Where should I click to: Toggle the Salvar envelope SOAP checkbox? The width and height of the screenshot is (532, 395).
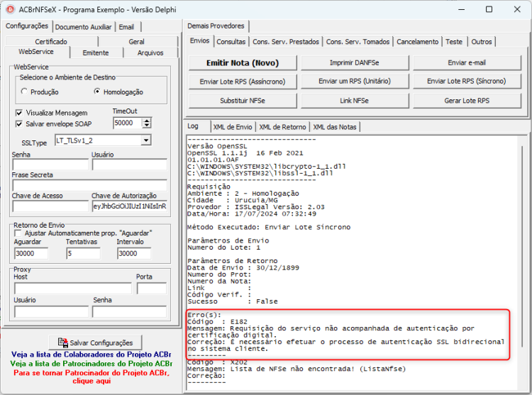[19, 124]
